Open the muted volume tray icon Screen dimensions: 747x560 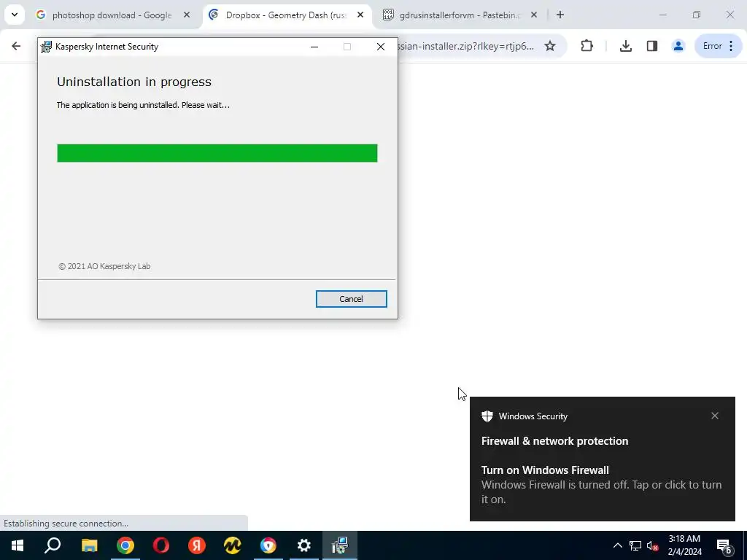point(653,545)
